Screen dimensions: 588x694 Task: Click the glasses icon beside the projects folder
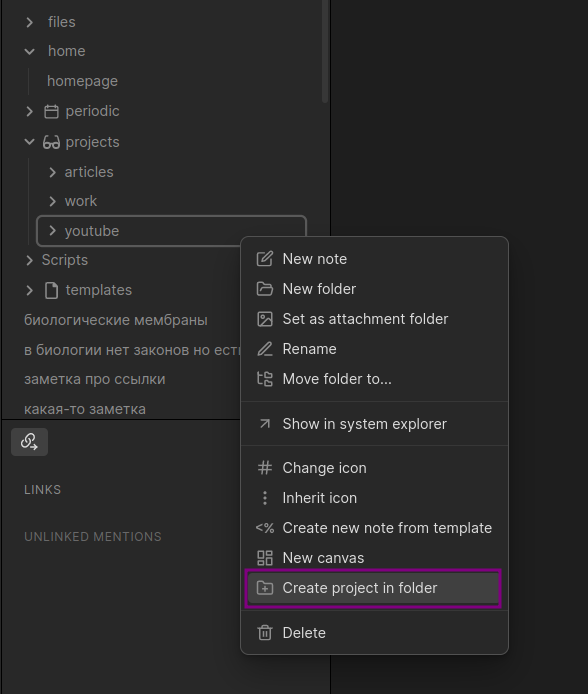click(x=51, y=143)
